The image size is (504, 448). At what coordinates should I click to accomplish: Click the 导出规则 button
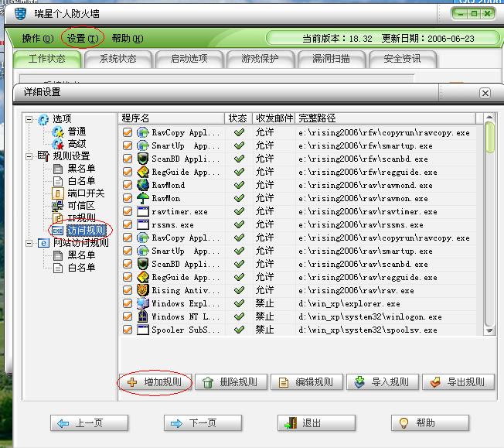click(x=458, y=382)
